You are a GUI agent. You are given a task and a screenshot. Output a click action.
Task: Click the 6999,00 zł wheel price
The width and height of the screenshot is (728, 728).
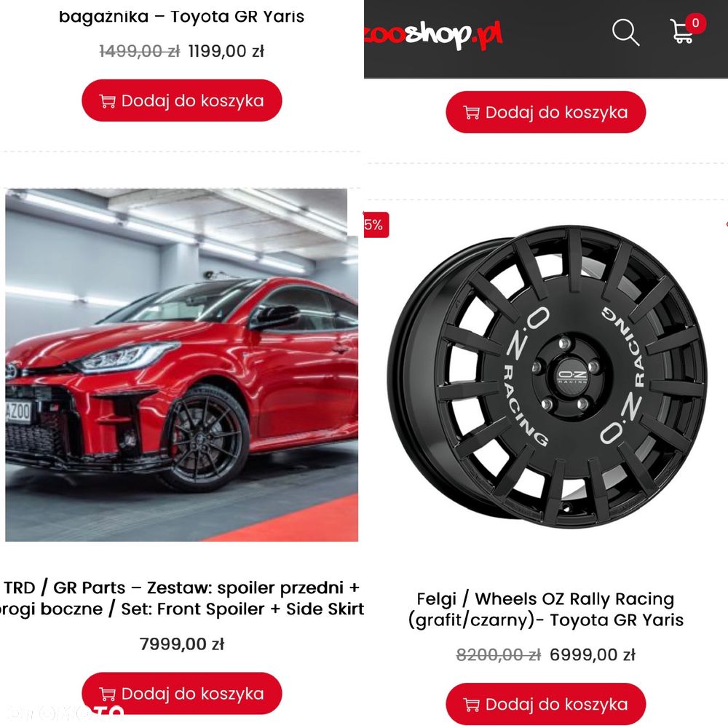click(x=593, y=654)
